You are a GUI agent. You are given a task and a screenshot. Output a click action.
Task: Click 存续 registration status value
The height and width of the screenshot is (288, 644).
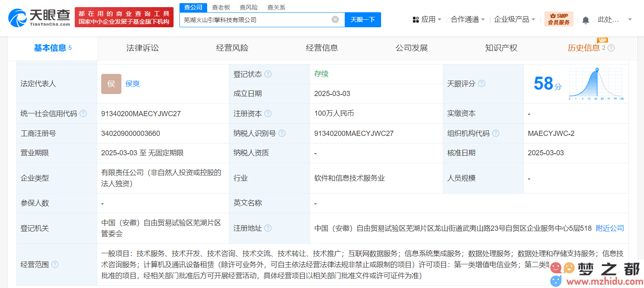(x=321, y=73)
